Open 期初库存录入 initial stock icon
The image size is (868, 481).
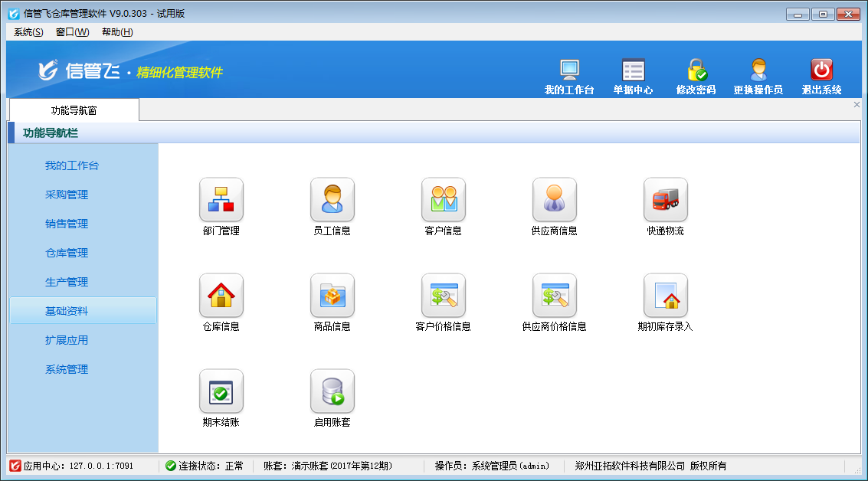(665, 296)
